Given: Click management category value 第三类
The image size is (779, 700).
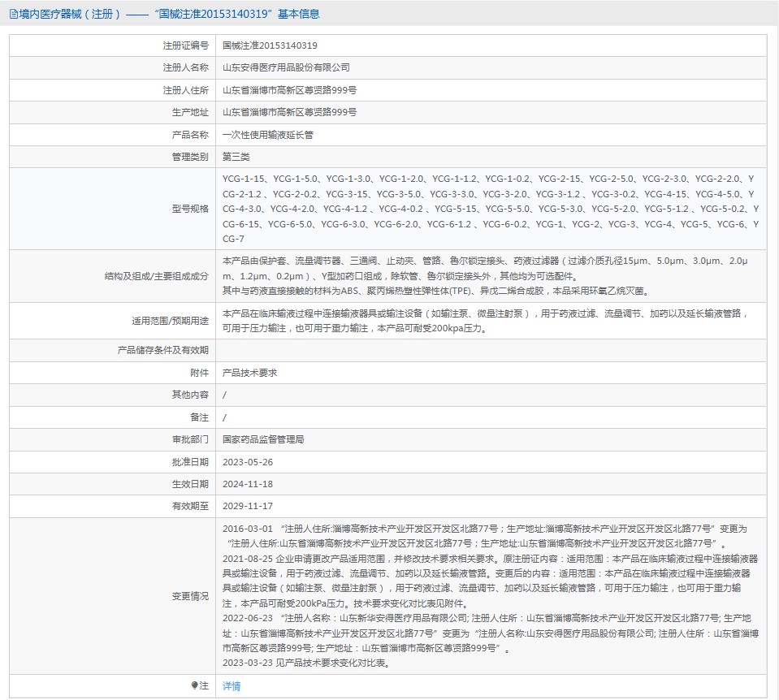Looking at the screenshot, I should (236, 157).
